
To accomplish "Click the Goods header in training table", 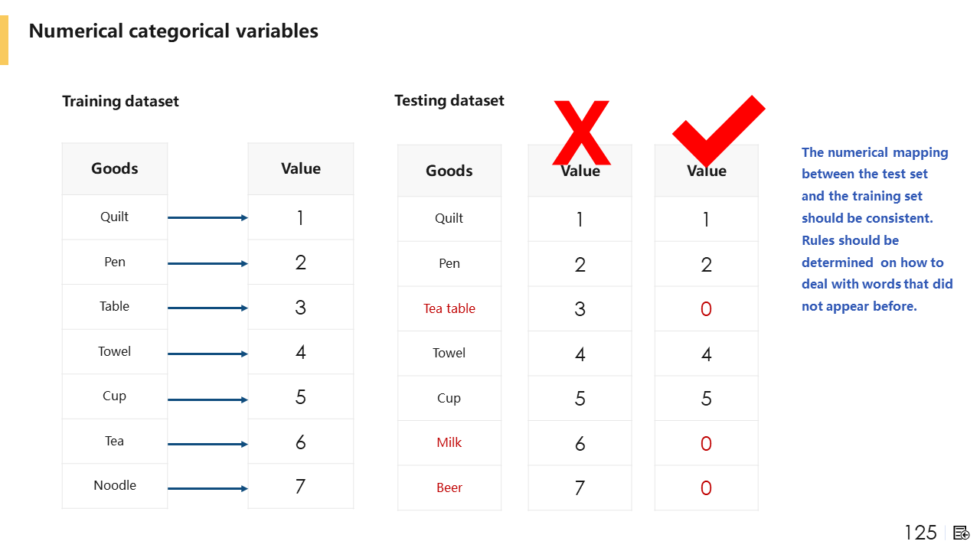I will [115, 168].
